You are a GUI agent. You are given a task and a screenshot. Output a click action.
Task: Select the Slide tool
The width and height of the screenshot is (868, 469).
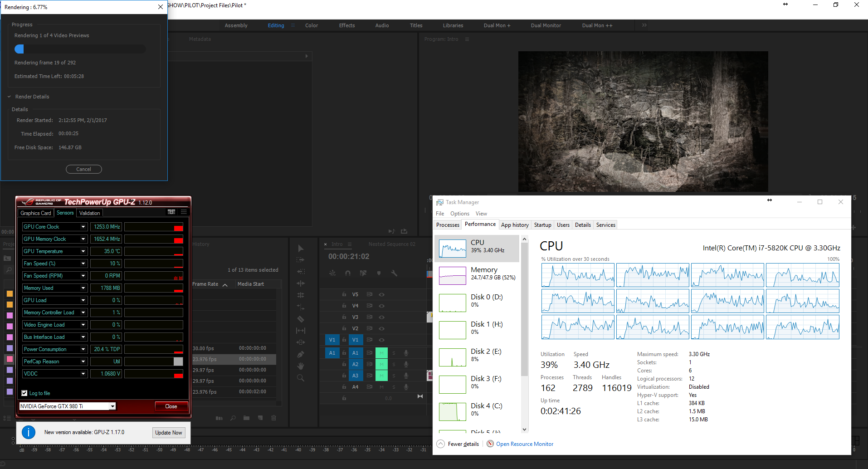[x=301, y=342]
